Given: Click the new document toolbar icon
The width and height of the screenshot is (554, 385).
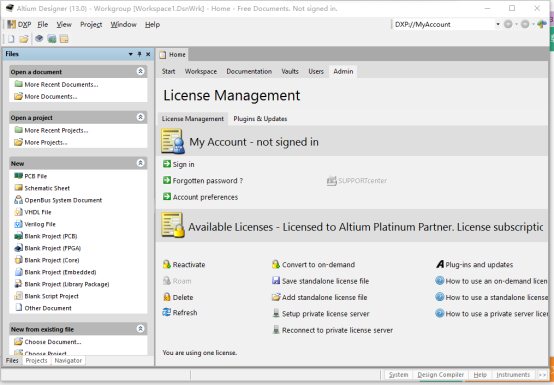Looking at the screenshot, I should pyautogui.click(x=11, y=39).
